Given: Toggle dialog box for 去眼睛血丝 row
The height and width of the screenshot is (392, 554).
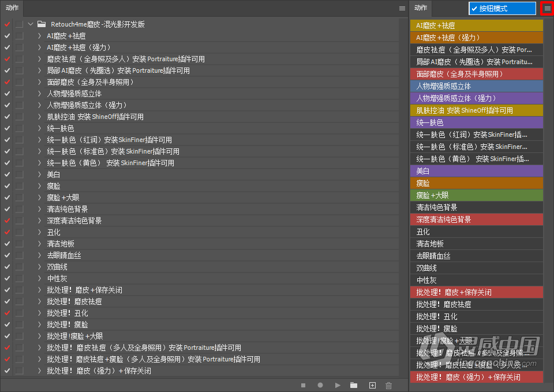Looking at the screenshot, I should [20, 255].
